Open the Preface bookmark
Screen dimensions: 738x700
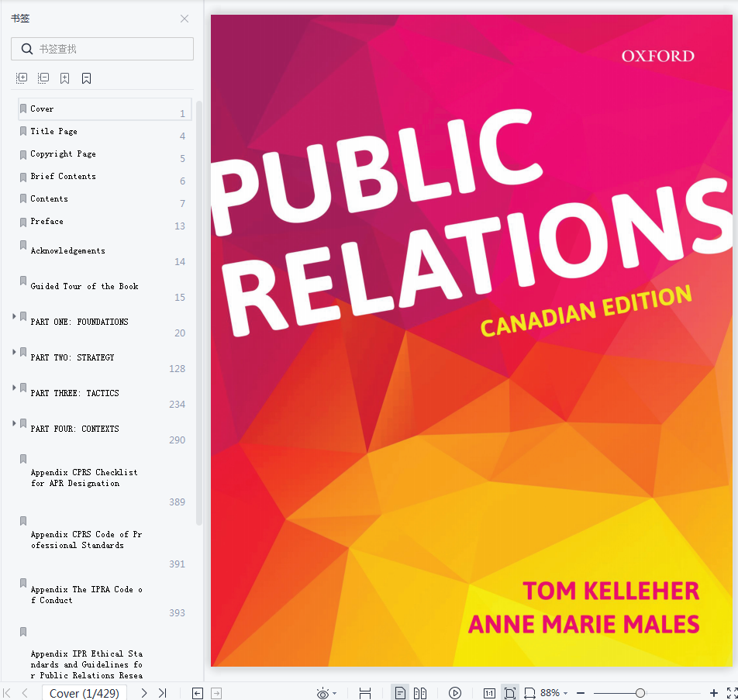coord(47,221)
